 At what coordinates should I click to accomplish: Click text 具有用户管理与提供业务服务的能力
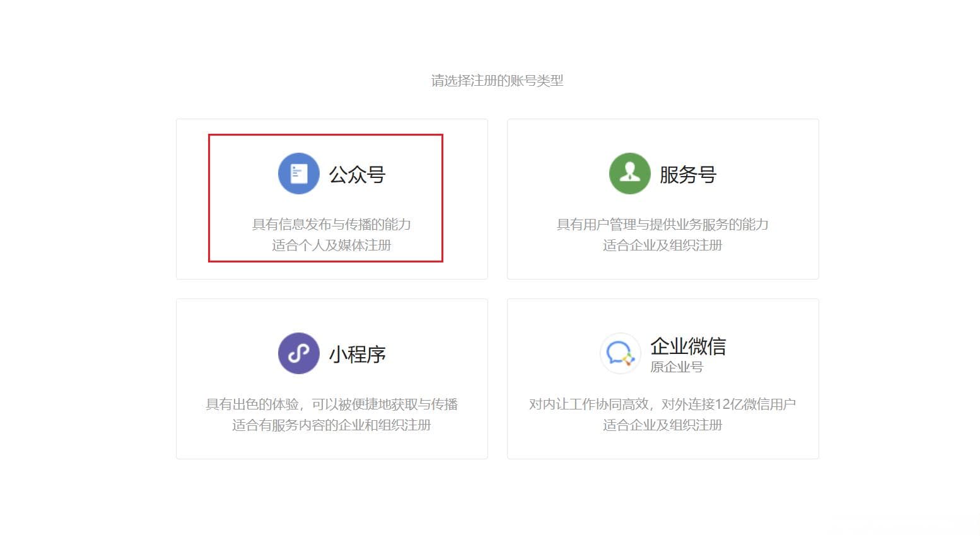coord(663,225)
